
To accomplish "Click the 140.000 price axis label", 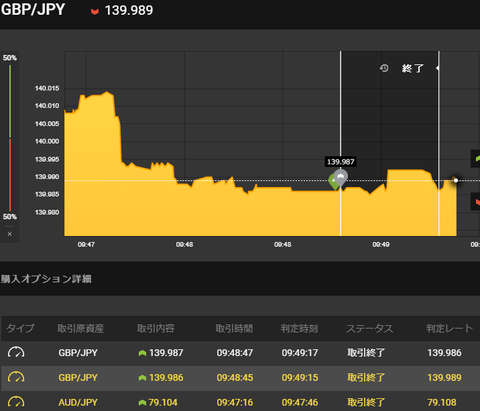I will (x=47, y=141).
